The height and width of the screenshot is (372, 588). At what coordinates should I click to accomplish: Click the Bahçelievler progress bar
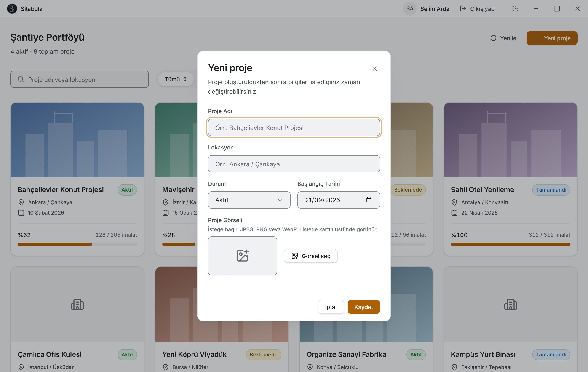tap(77, 244)
